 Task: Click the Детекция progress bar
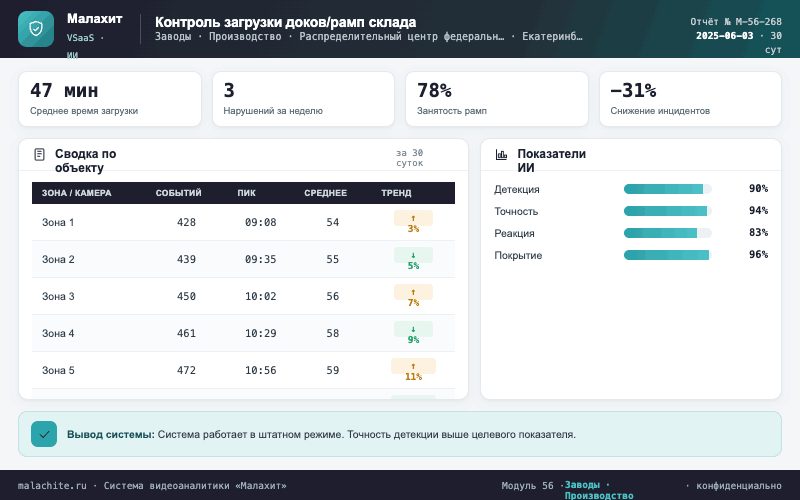tap(667, 189)
